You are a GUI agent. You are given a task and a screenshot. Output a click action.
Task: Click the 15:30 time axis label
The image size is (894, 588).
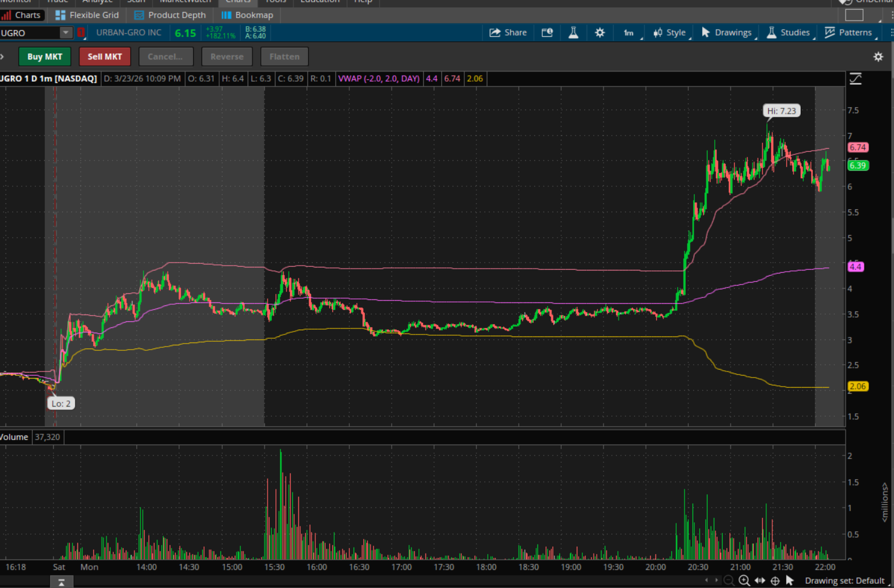click(274, 567)
